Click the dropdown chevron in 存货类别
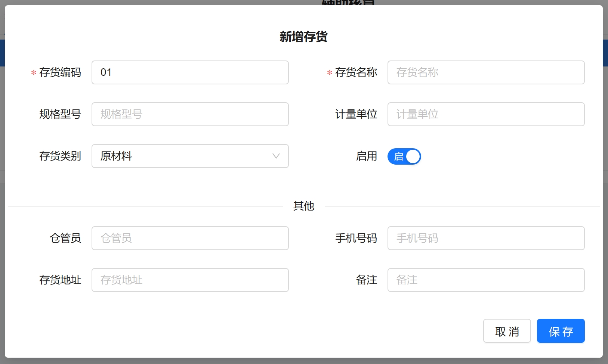The width and height of the screenshot is (608, 364). (276, 156)
